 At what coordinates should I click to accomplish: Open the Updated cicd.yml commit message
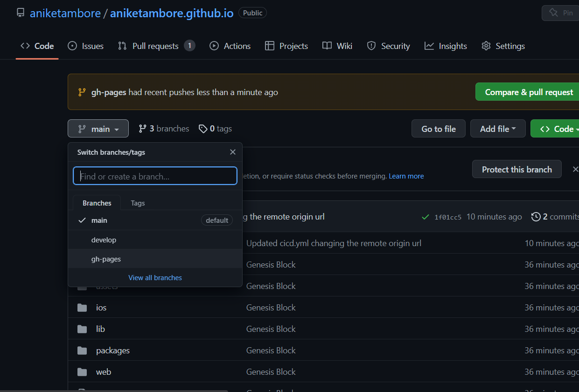point(334,243)
